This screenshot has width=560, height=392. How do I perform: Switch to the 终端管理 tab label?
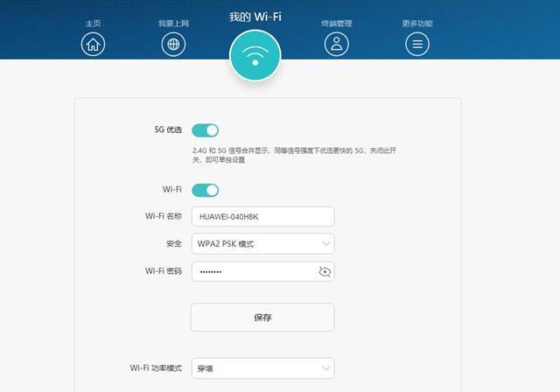point(336,24)
